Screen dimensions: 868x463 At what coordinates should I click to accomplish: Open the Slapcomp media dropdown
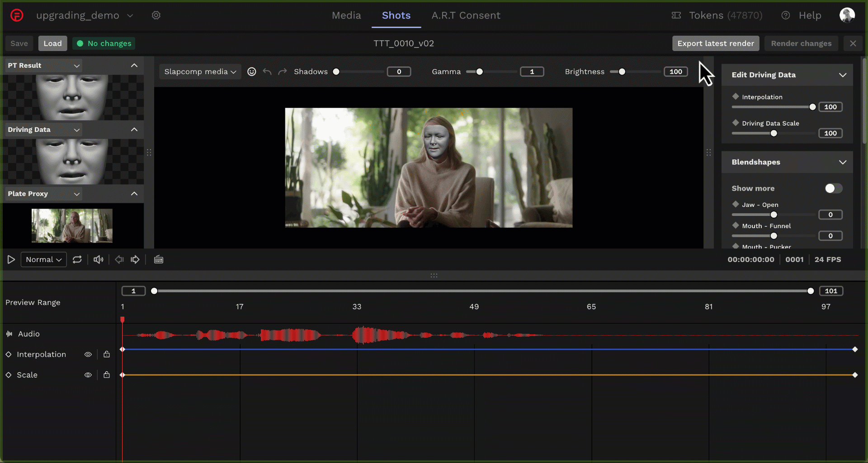point(200,72)
